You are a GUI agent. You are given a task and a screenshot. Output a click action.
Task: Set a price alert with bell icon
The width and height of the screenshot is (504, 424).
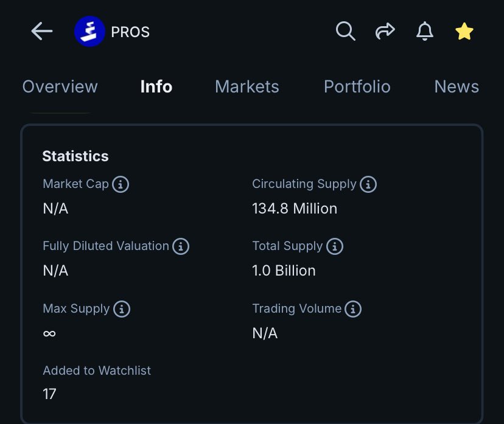point(425,31)
